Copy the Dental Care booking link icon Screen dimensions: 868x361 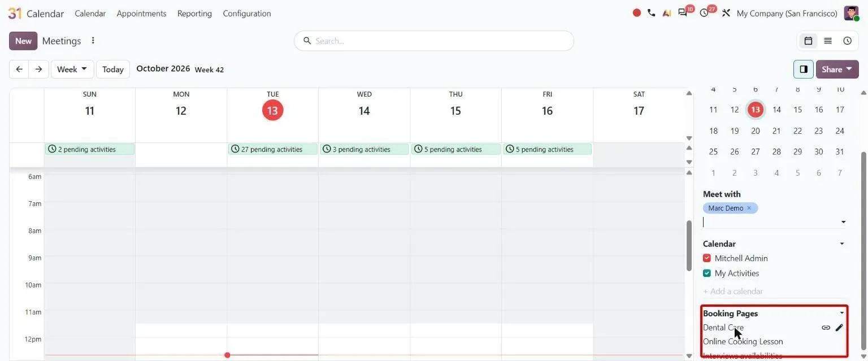click(x=826, y=328)
